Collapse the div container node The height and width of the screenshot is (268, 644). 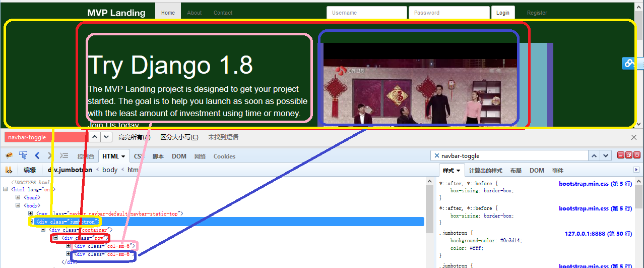43,230
